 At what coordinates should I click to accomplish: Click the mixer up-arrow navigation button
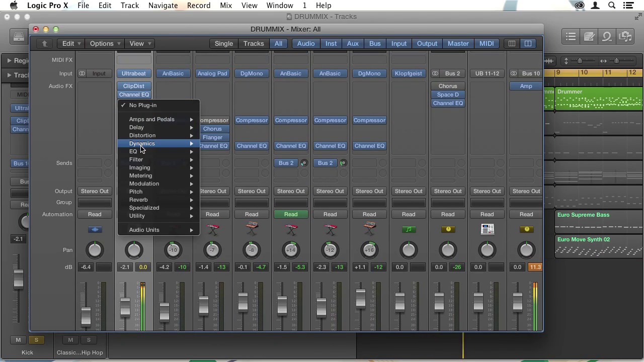click(x=44, y=44)
